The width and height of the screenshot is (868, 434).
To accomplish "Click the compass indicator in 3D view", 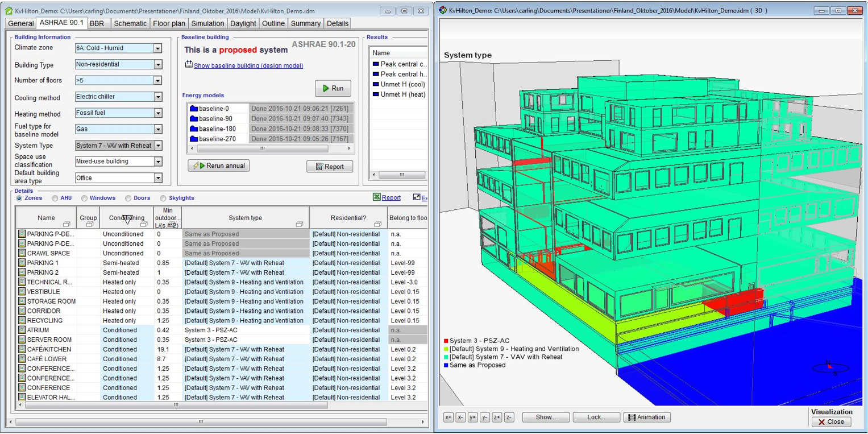I will click(831, 367).
